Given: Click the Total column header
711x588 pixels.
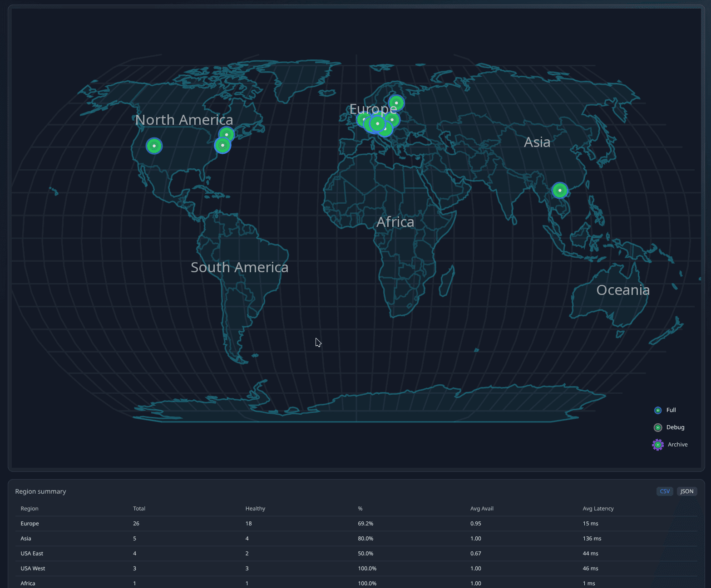Looking at the screenshot, I should pyautogui.click(x=139, y=509).
